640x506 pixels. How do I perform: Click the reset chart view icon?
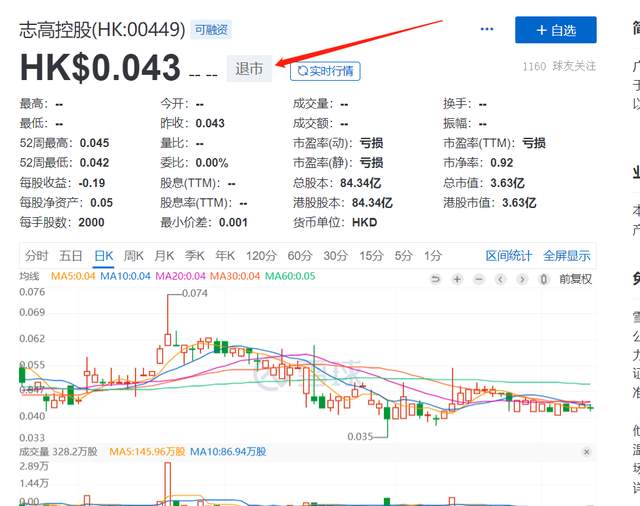(x=436, y=279)
